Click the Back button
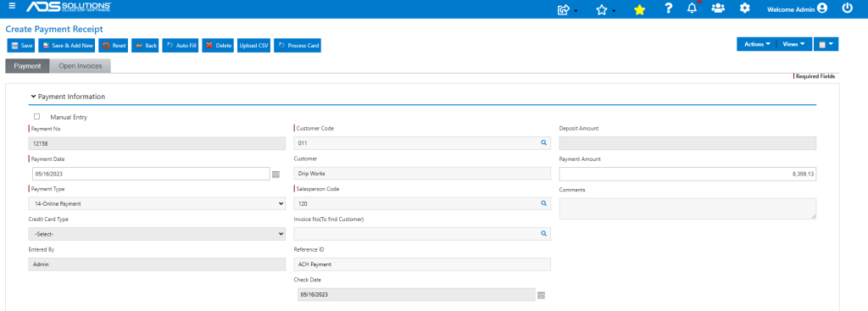868x311 pixels. point(146,46)
